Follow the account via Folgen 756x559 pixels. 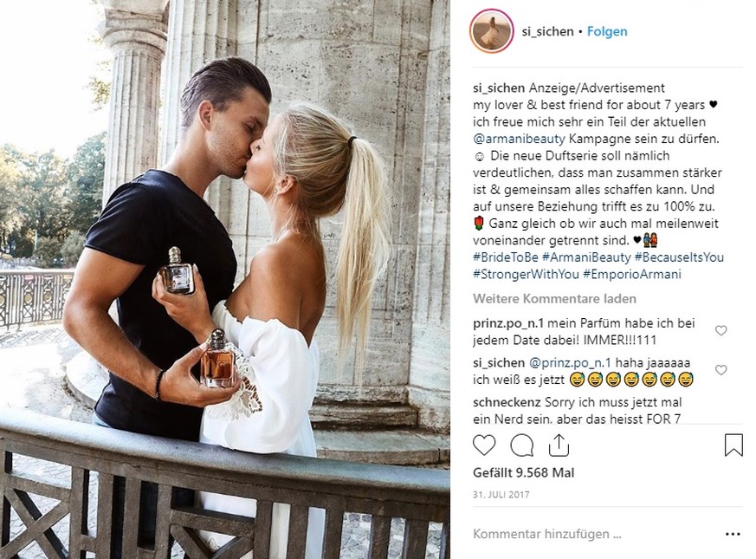point(607,31)
